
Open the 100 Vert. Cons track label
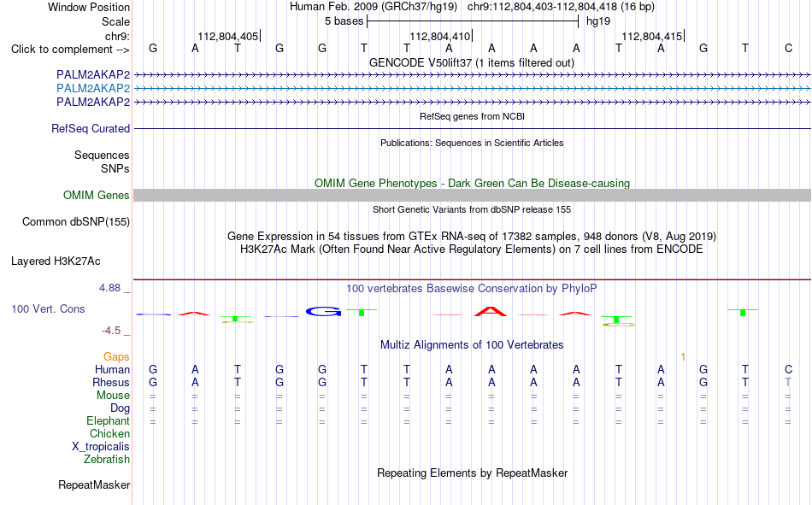pos(48,308)
